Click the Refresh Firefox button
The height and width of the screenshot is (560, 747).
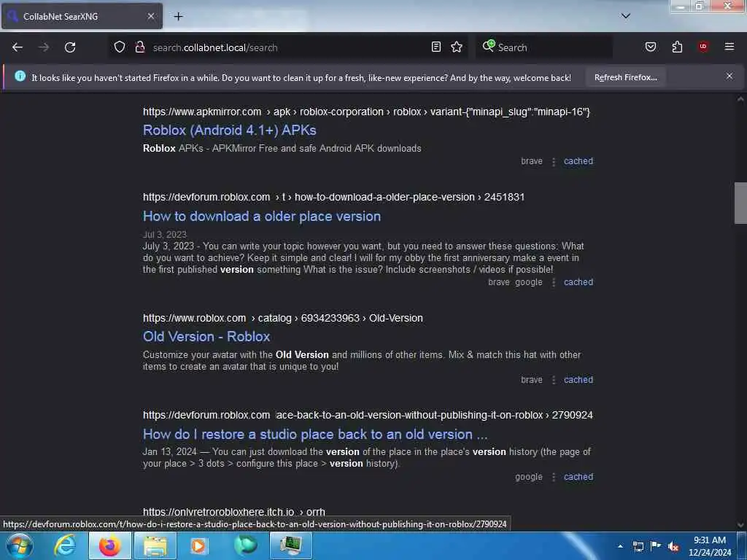click(625, 77)
